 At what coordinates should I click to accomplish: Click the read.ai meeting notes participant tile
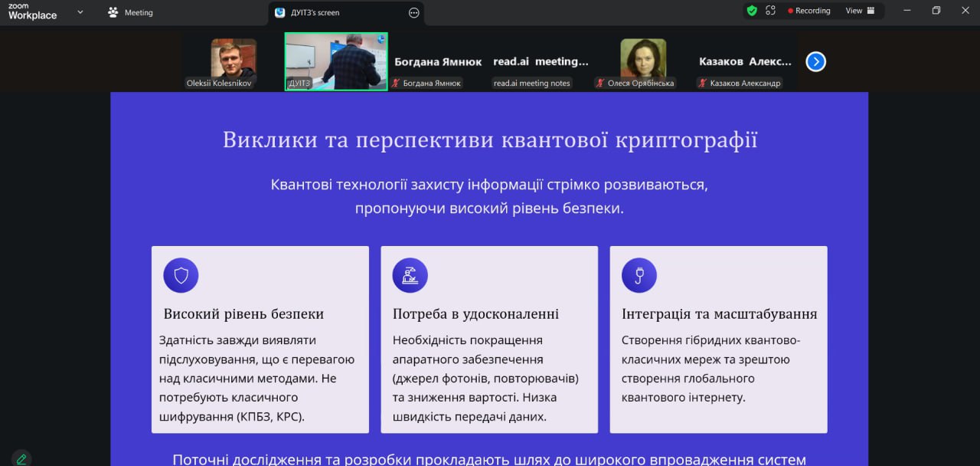(x=541, y=62)
